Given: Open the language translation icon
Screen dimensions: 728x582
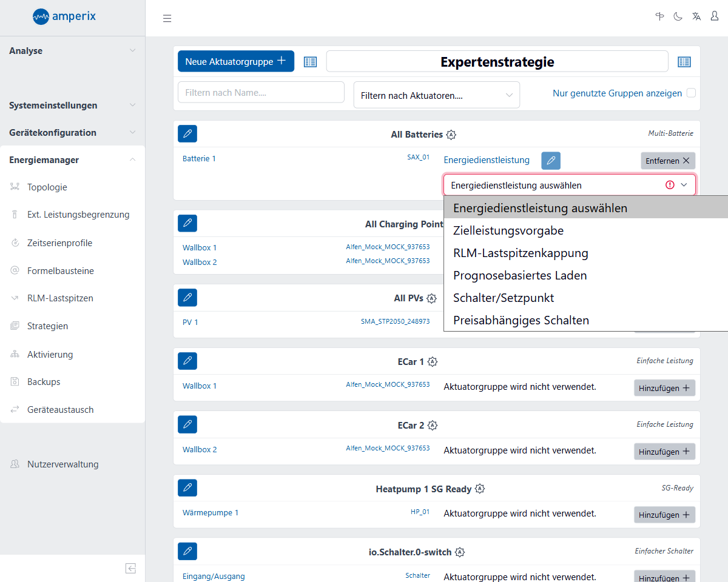Looking at the screenshot, I should (696, 16).
